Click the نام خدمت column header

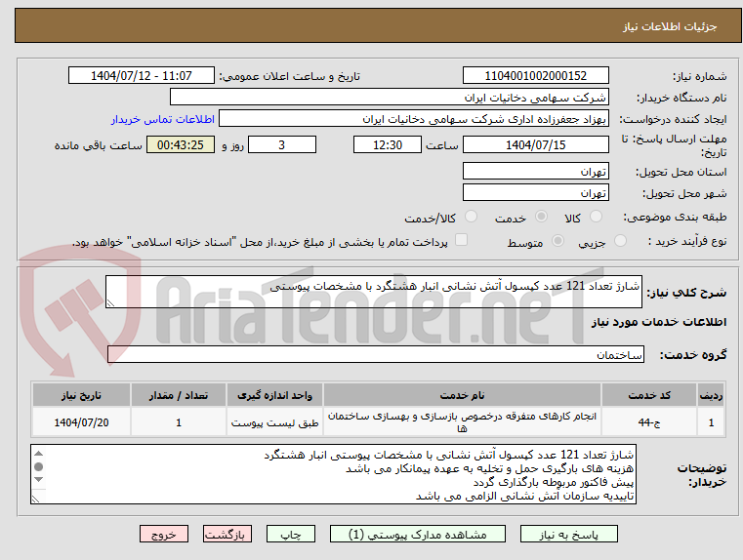pos(462,395)
